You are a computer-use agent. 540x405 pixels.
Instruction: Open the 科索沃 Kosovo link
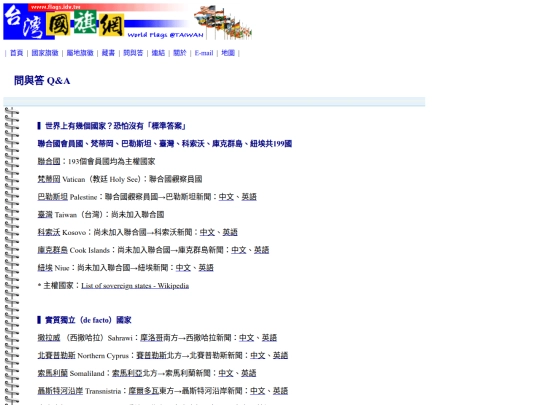[49, 232]
